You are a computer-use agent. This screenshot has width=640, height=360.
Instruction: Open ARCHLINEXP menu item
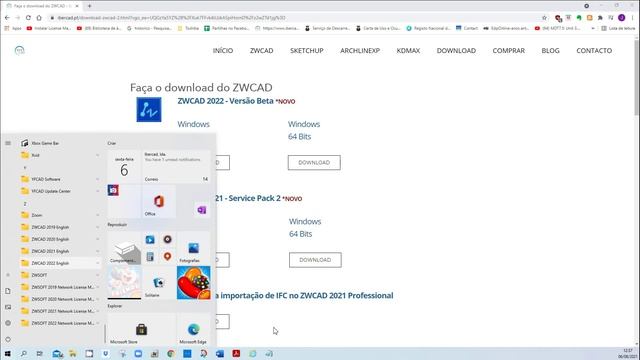coord(360,51)
